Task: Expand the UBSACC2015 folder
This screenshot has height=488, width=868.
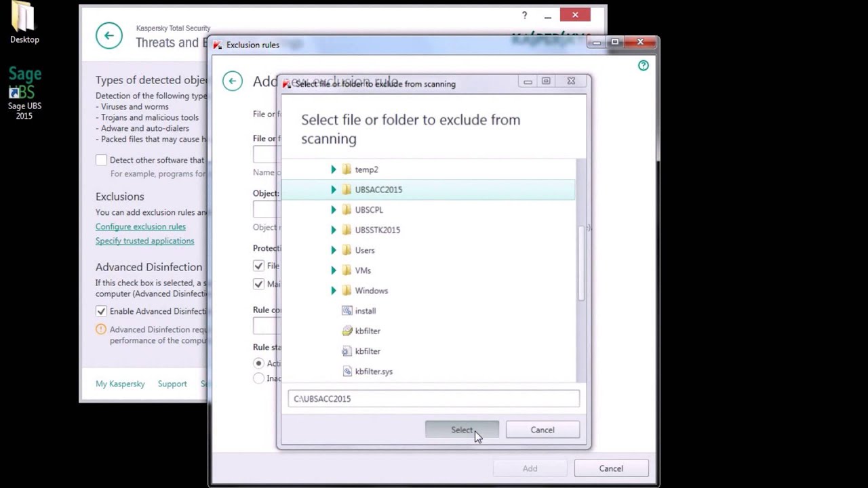Action: pyautogui.click(x=333, y=190)
